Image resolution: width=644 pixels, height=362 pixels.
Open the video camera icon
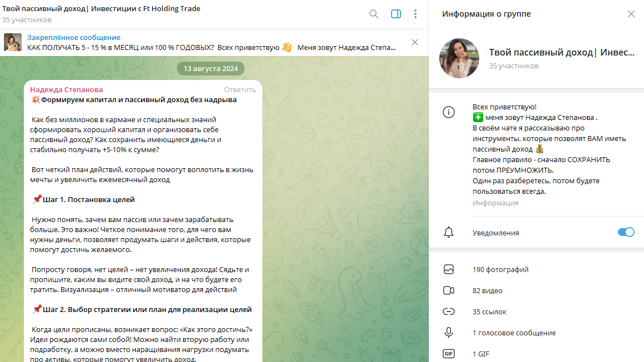449,290
